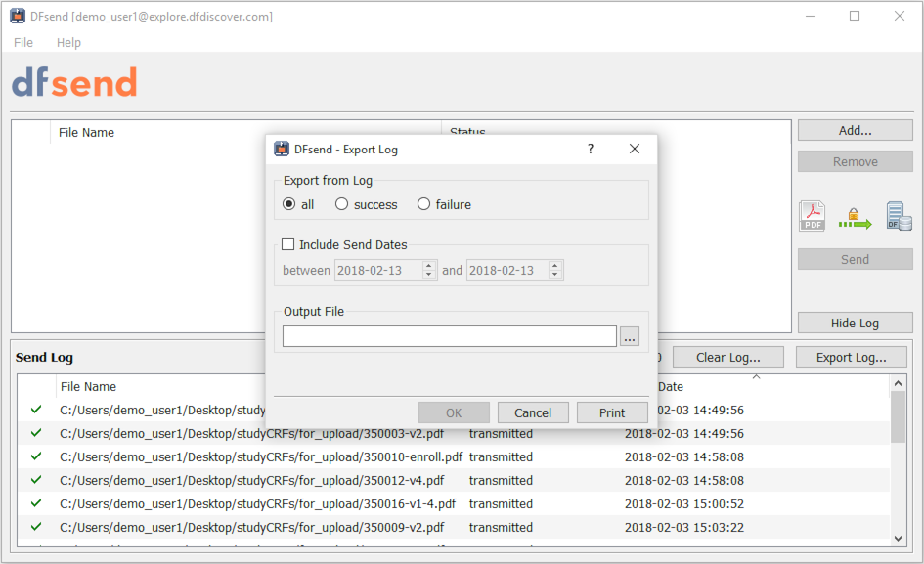Click the secure transmit arrow icon
924x564 pixels.
coord(855,219)
